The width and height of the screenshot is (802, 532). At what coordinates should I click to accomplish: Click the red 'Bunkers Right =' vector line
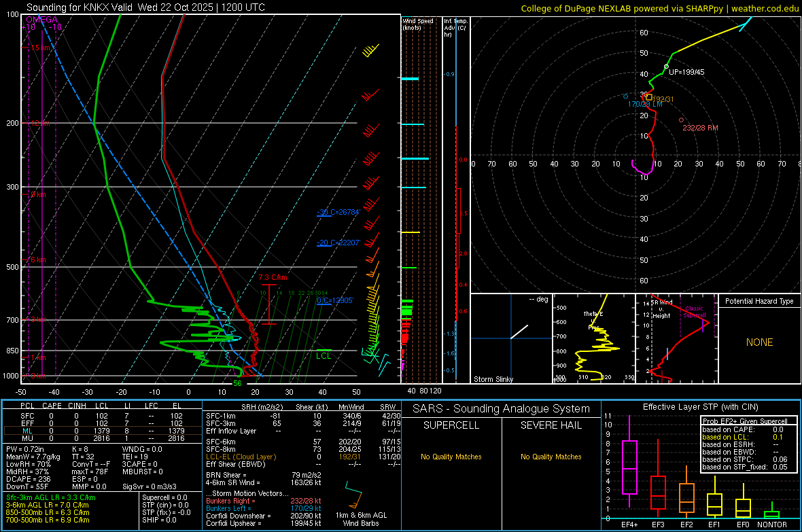(264, 501)
